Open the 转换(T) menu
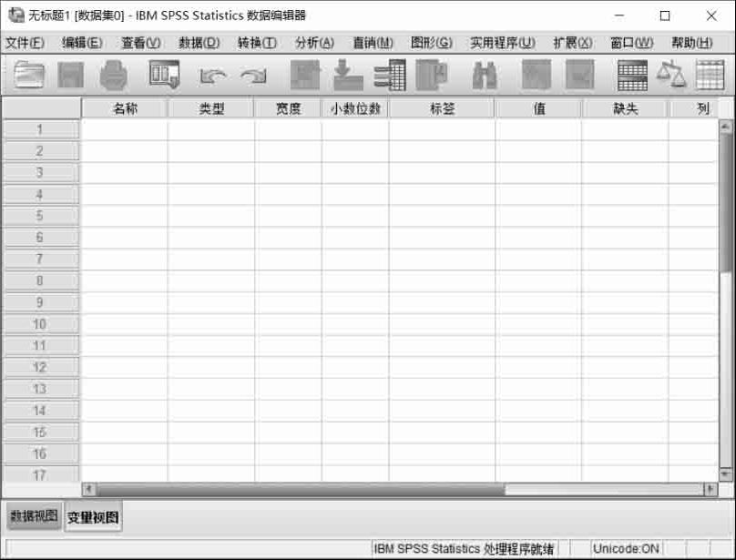The image size is (736, 560). (257, 43)
